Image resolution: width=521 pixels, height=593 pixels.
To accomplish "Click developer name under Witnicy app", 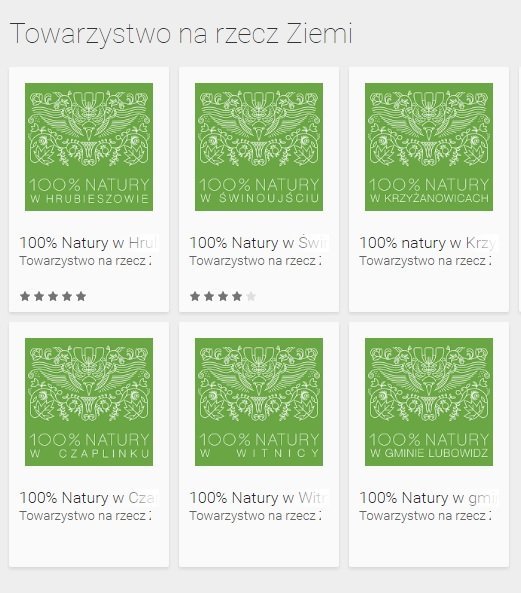I will click(256, 515).
